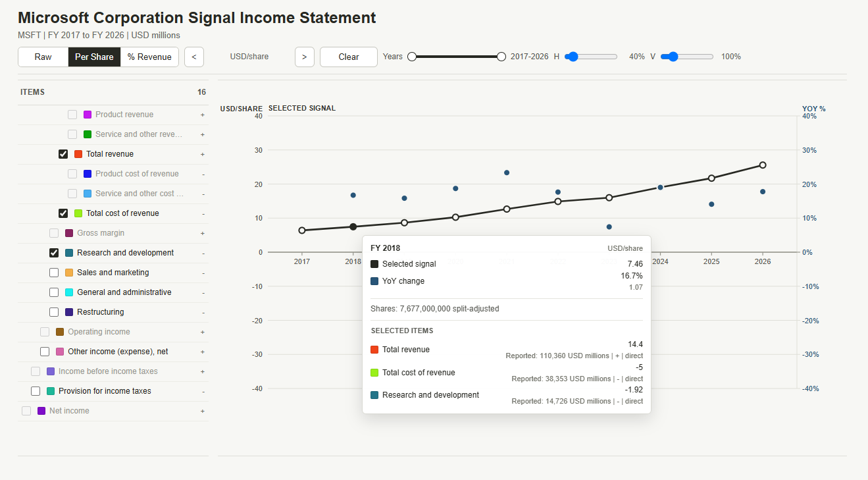Click the Total revenue tooltip entry
Image resolution: width=868 pixels, height=480 pixels.
(x=507, y=350)
